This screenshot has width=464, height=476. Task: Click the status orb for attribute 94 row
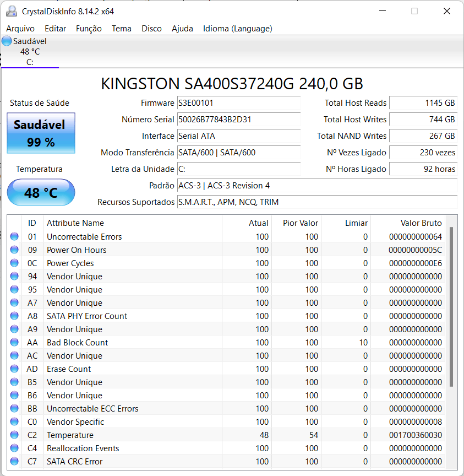coord(14,276)
